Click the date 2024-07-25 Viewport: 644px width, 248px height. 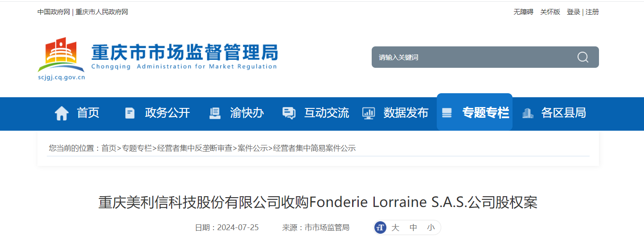(x=238, y=227)
